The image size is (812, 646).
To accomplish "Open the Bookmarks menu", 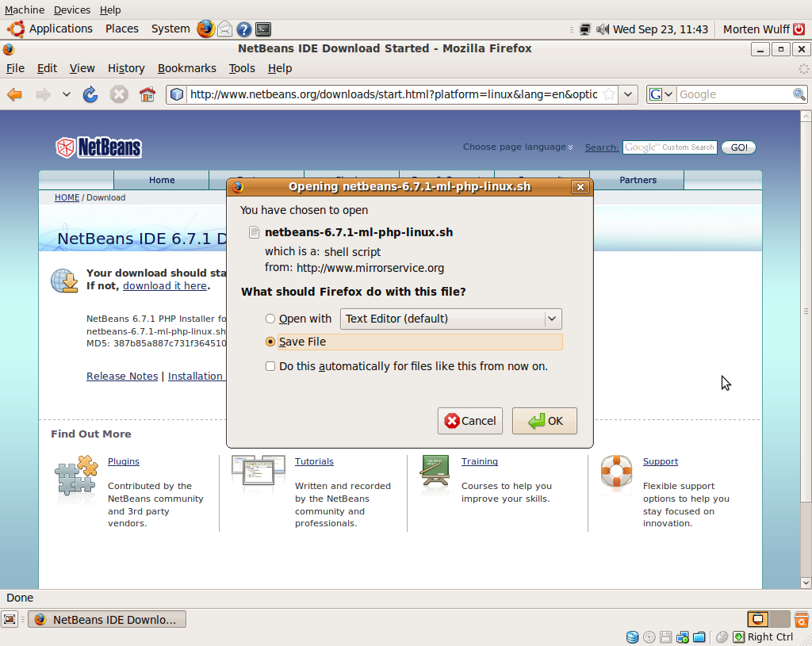I will 187,68.
